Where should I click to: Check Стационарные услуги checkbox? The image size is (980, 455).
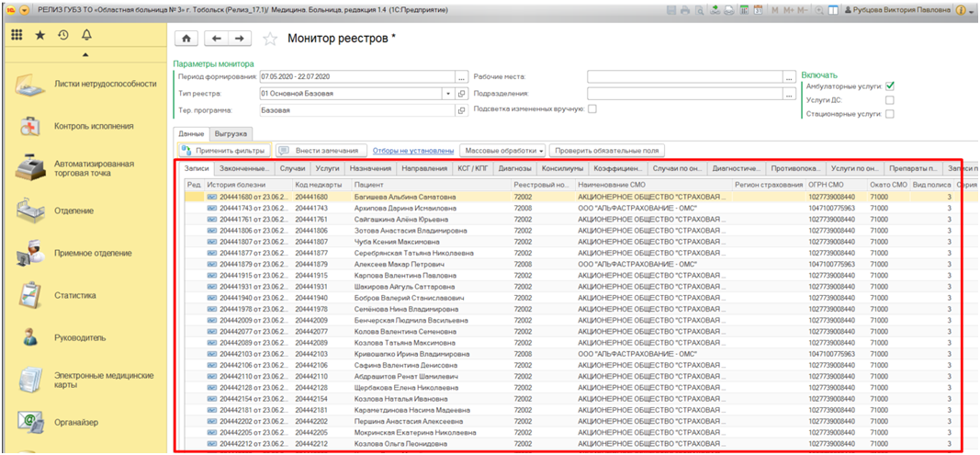[889, 114]
